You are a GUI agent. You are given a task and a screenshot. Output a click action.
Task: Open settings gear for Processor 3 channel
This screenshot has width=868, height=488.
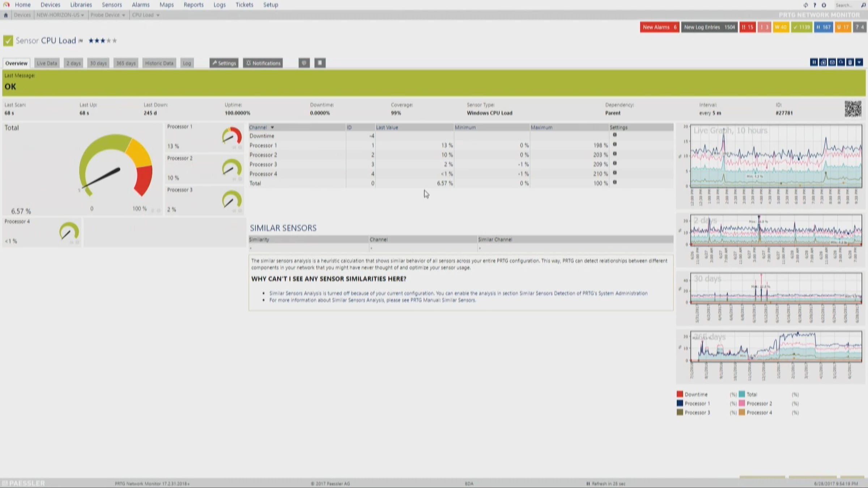pos(614,163)
